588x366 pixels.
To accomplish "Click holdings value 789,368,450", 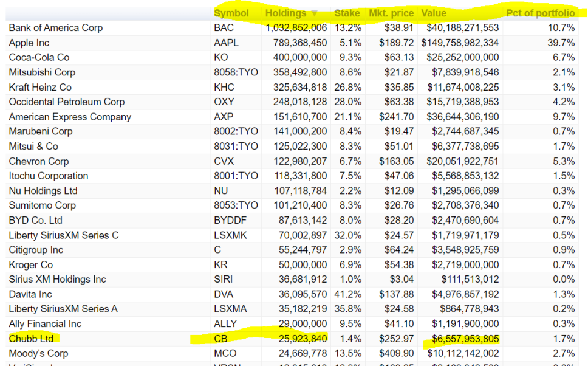I will [x=300, y=43].
